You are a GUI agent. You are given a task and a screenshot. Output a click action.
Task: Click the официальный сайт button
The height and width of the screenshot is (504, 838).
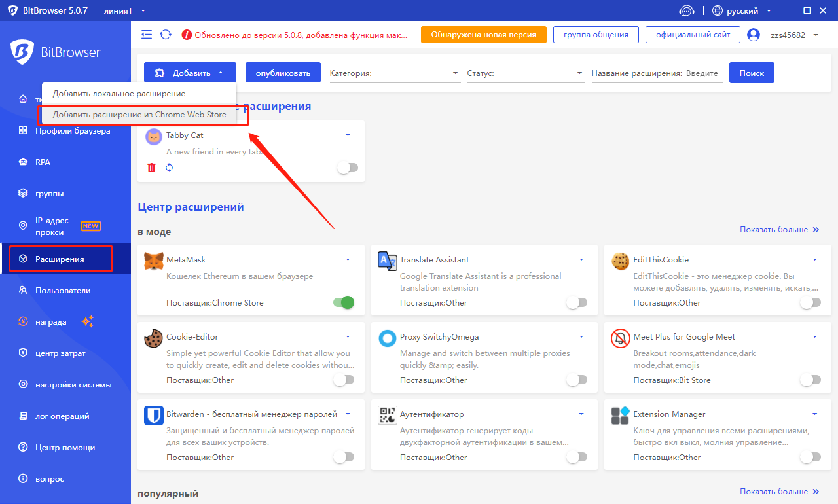tap(693, 35)
